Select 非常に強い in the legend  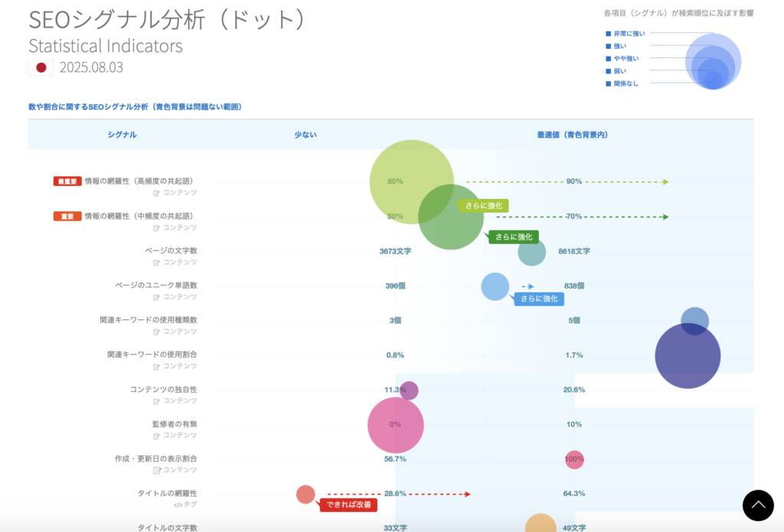(x=629, y=34)
